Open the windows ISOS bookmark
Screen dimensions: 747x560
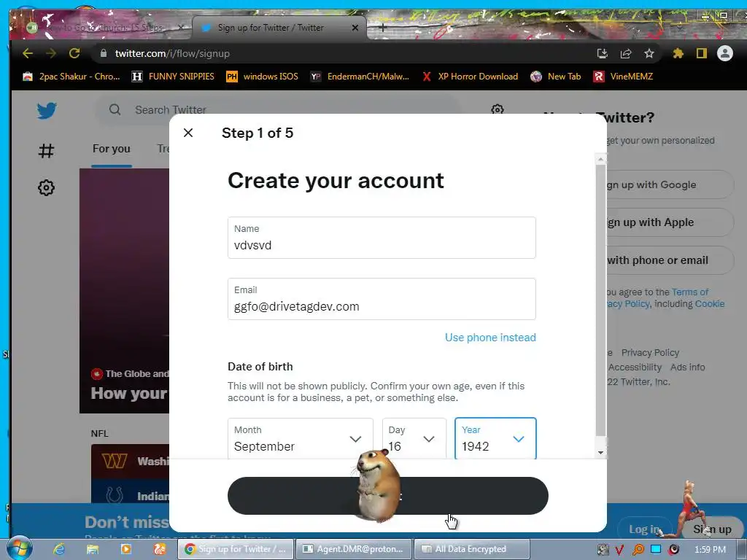262,76
